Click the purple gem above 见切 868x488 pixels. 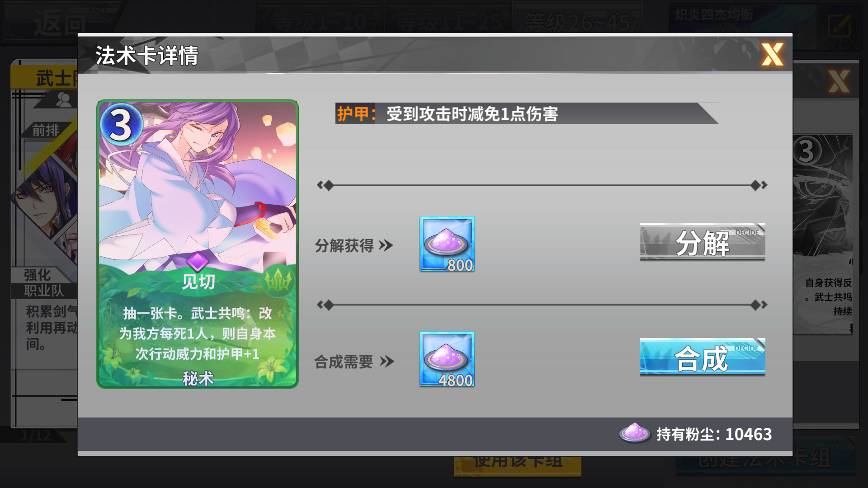[198, 262]
